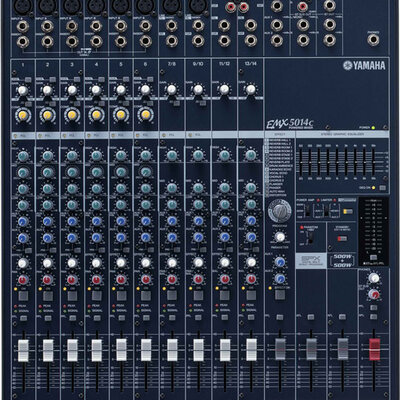Click channel 9/10 HIGH EQ knob
The image size is (400, 400).
pos(198,155)
